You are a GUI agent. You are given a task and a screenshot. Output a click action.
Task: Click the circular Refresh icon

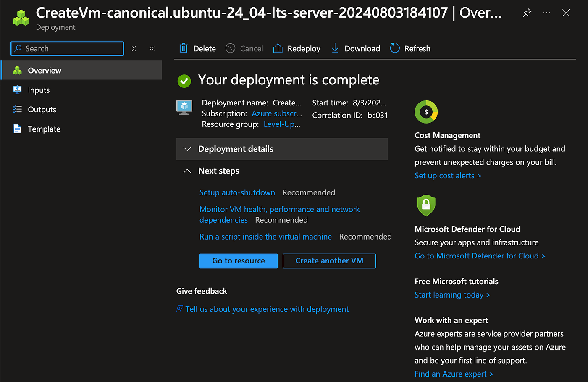[395, 48]
